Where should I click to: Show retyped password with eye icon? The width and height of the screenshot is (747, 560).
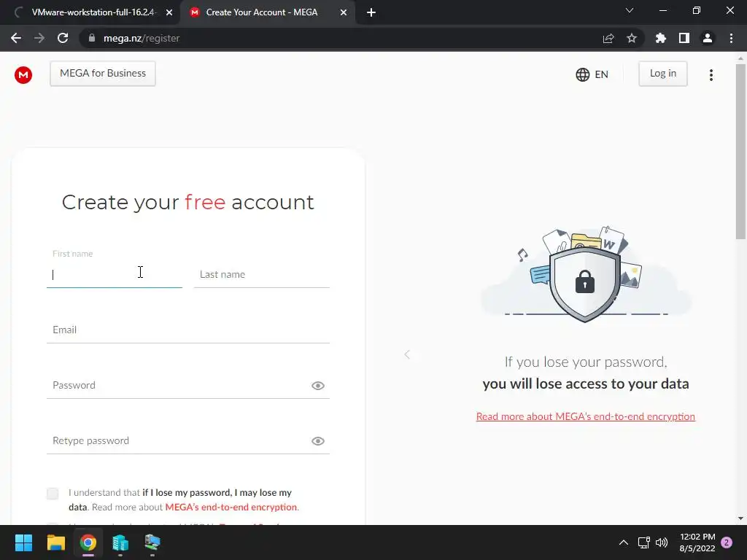[x=318, y=441]
